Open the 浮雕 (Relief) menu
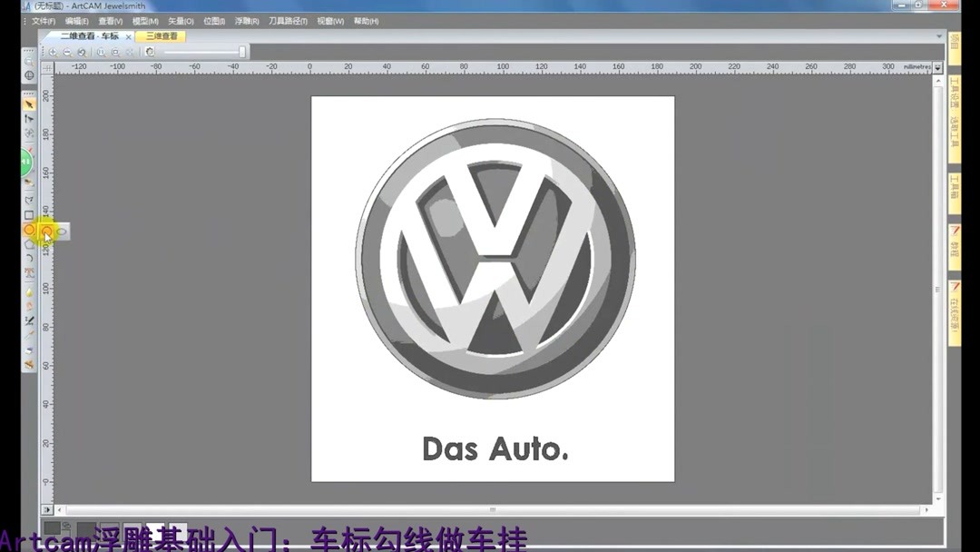The width and height of the screenshot is (980, 552). (x=247, y=20)
